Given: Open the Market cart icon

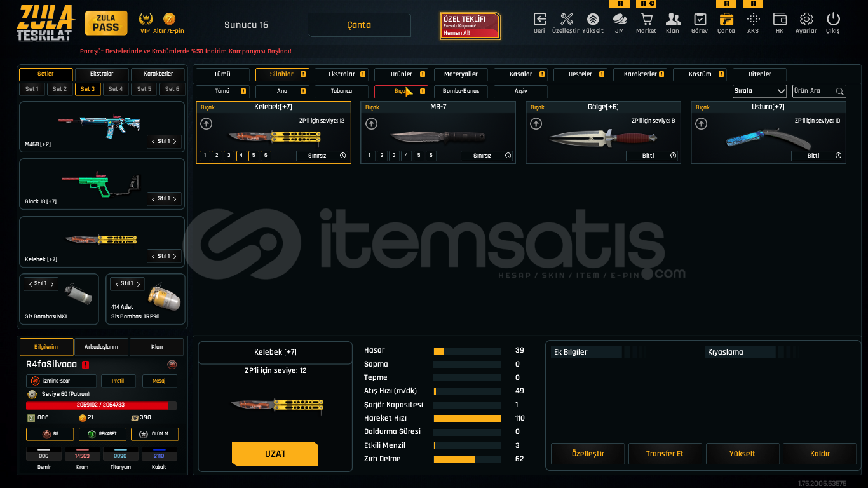Looking at the screenshot, I should [646, 19].
